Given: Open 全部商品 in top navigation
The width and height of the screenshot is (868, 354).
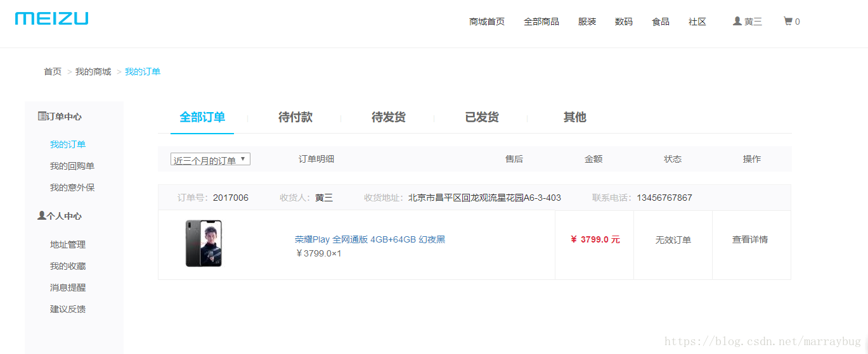Looking at the screenshot, I should 541,22.
